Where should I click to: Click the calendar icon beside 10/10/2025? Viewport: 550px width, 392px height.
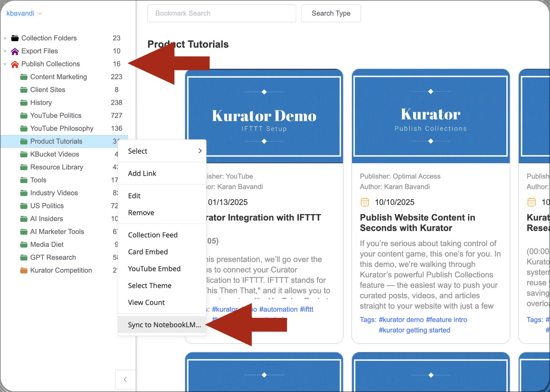365,202
